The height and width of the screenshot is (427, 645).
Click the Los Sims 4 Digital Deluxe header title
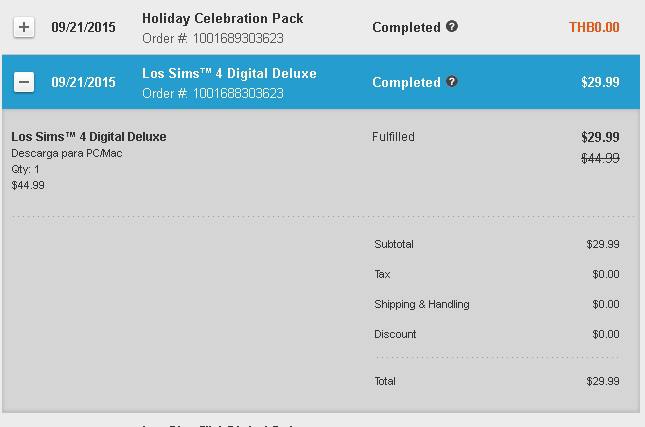click(229, 73)
